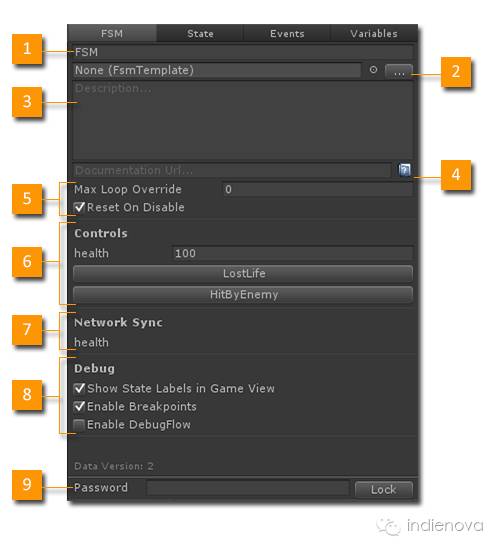Click the orange callout number 4
Viewport: 500px width, 550px height.
(455, 175)
